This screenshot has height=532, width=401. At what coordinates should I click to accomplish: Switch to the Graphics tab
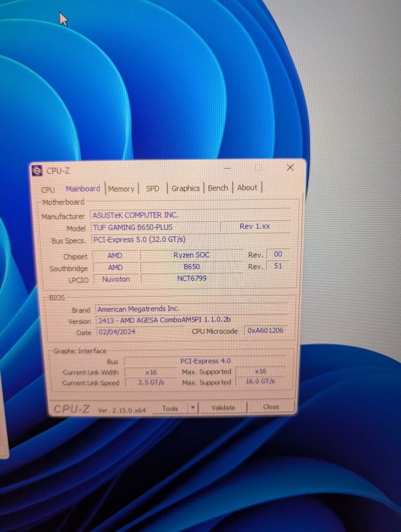tap(185, 188)
